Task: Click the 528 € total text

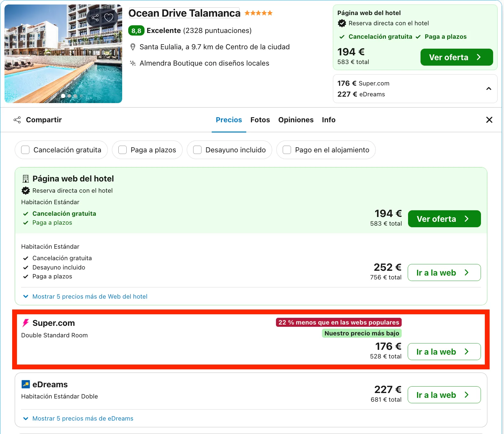Action: pyautogui.click(x=386, y=356)
